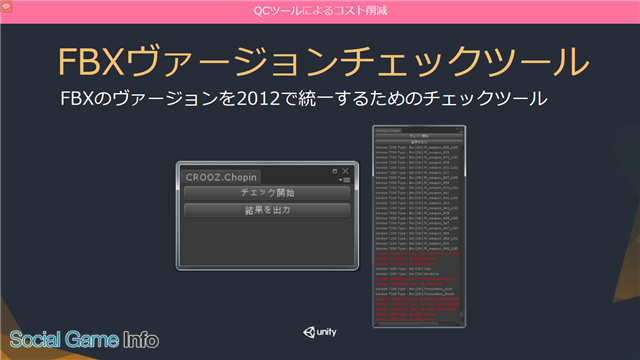The height and width of the screenshot is (360, 640).
Task: Select the CROOZ.Chopin tab in results window
Action: (x=388, y=131)
